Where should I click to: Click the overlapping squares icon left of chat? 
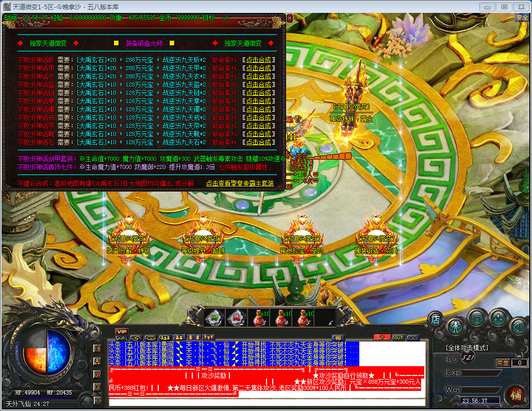[97, 374]
